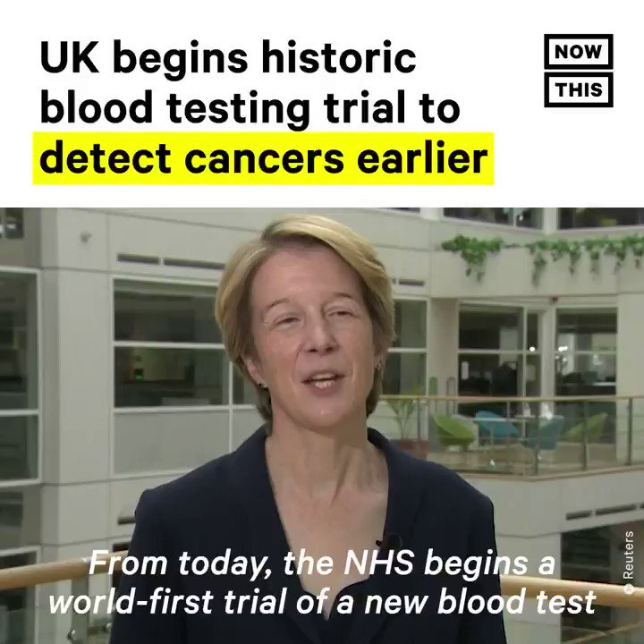Click the security camera on the wall
Image resolution: width=644 pixels, height=644 pixels.
tap(86, 236)
